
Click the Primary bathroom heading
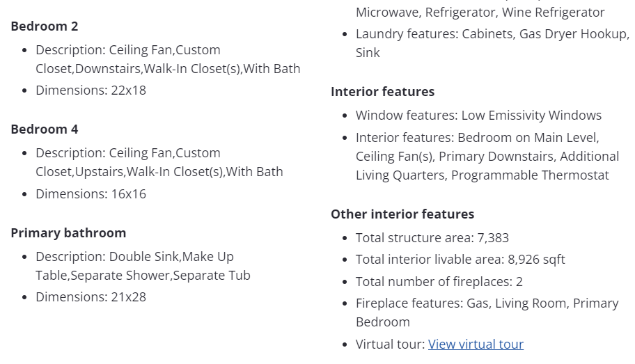click(x=68, y=233)
